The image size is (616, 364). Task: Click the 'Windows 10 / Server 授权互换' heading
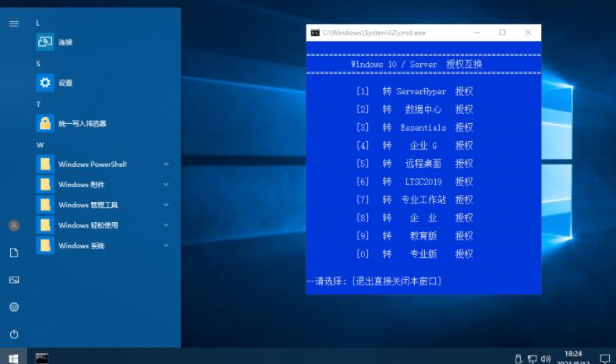(416, 65)
